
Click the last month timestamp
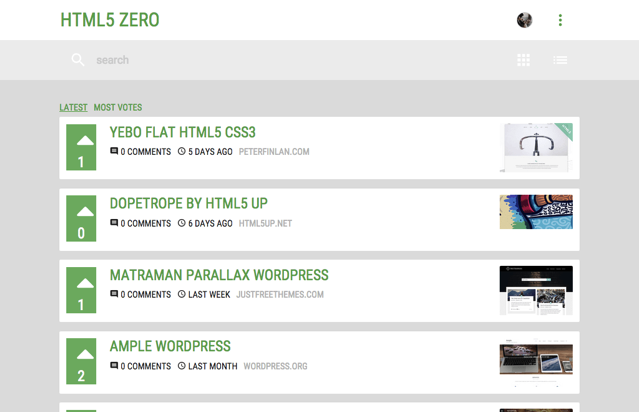point(212,366)
